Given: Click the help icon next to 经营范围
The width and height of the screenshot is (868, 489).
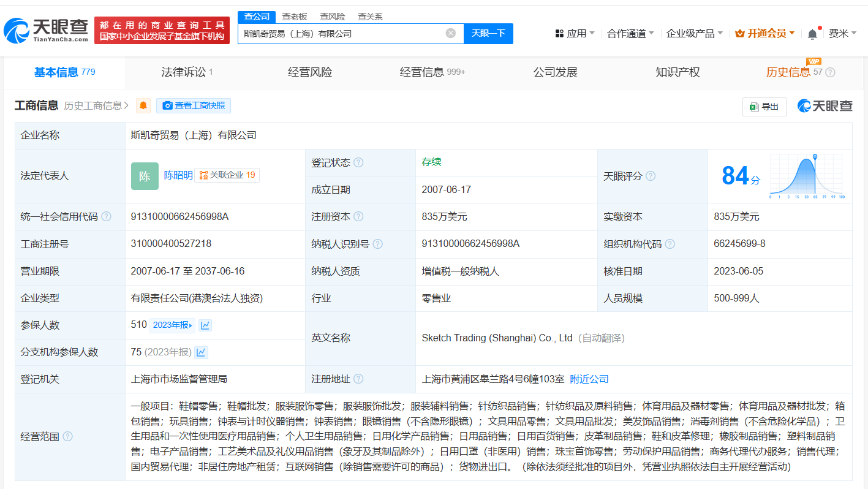Looking at the screenshot, I should point(67,436).
